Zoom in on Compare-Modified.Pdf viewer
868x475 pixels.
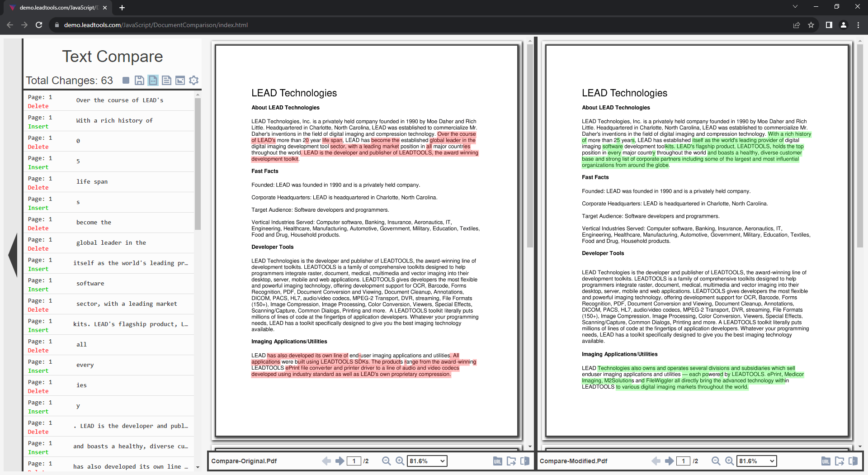(x=730, y=461)
